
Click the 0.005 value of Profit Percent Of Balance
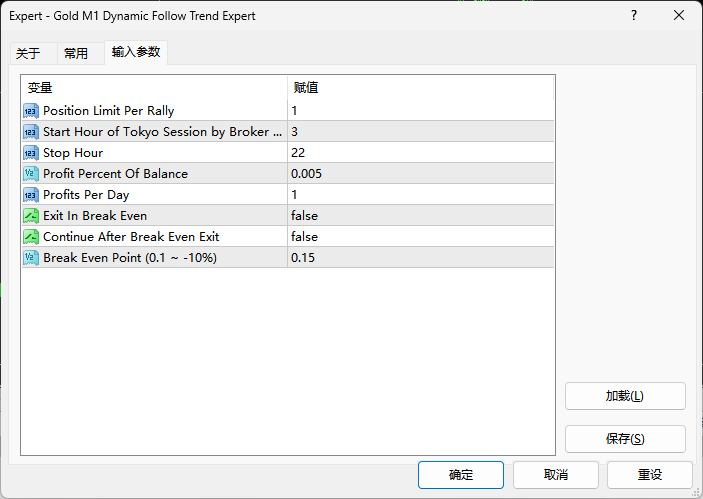[309, 174]
